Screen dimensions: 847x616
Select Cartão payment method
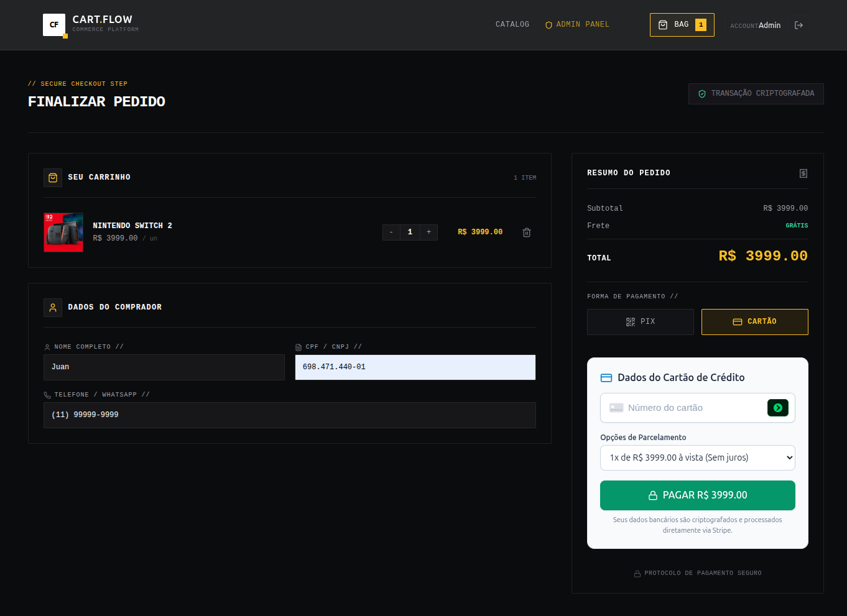tap(755, 322)
